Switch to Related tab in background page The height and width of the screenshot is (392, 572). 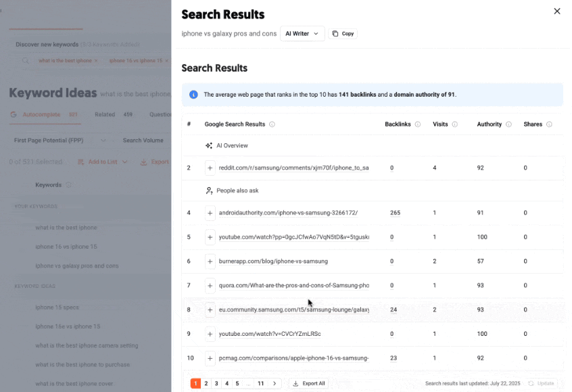[114, 114]
